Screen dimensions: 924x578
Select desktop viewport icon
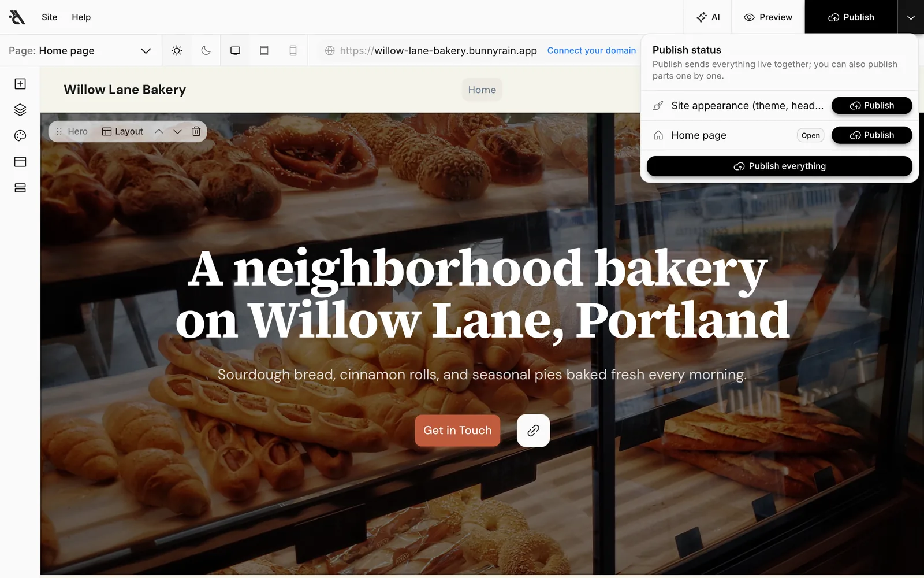pyautogui.click(x=235, y=51)
